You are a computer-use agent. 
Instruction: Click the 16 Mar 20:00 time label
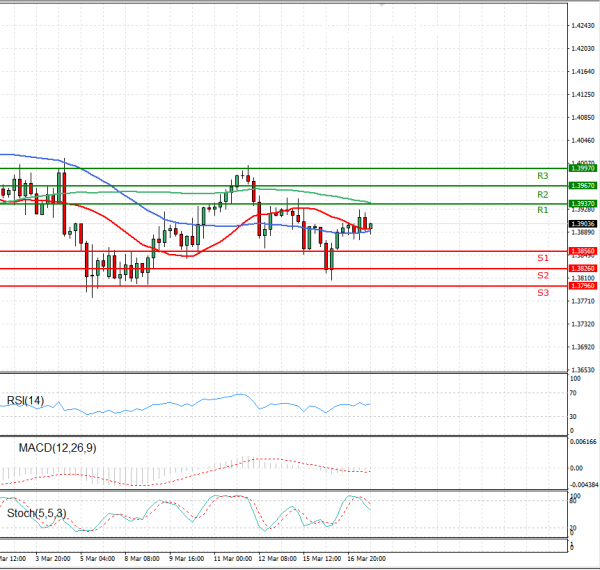[x=367, y=559]
